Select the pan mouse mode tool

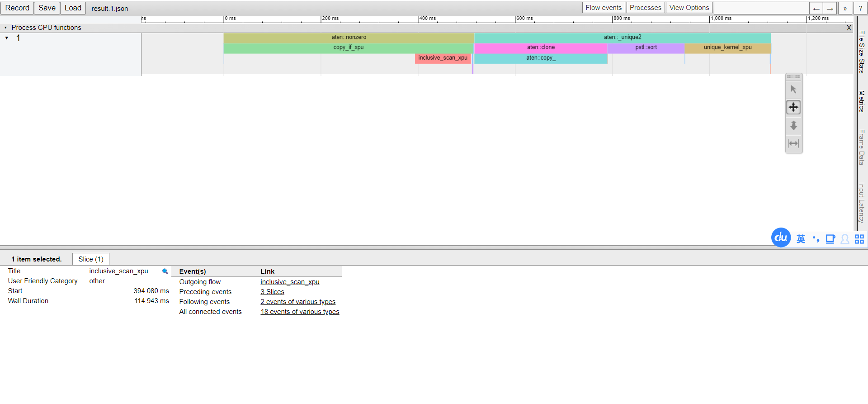pos(793,108)
